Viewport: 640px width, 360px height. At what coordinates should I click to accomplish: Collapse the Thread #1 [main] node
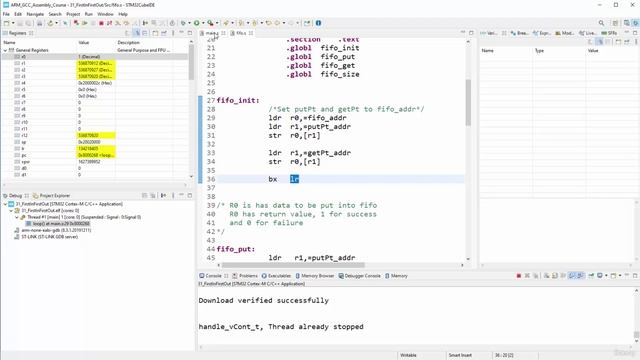click(17, 217)
